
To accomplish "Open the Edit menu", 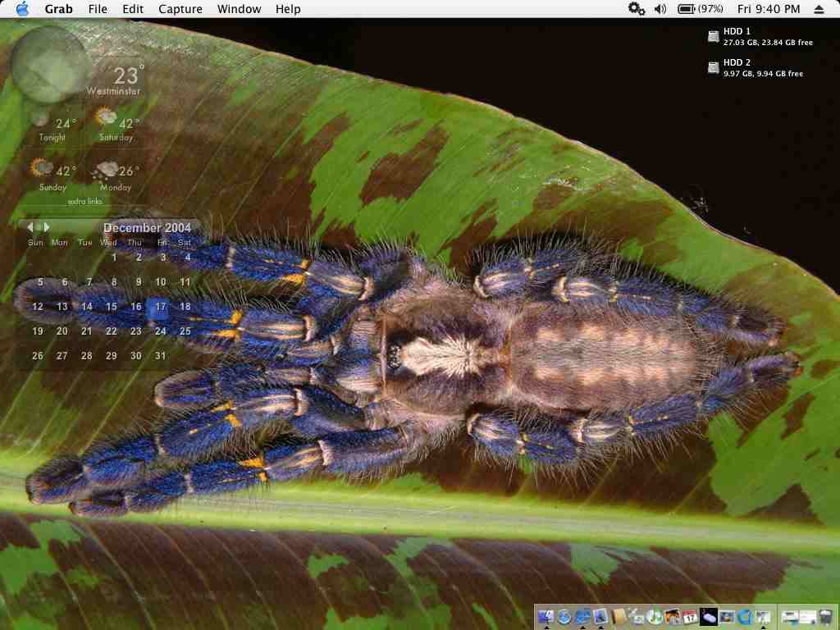I will coord(133,9).
